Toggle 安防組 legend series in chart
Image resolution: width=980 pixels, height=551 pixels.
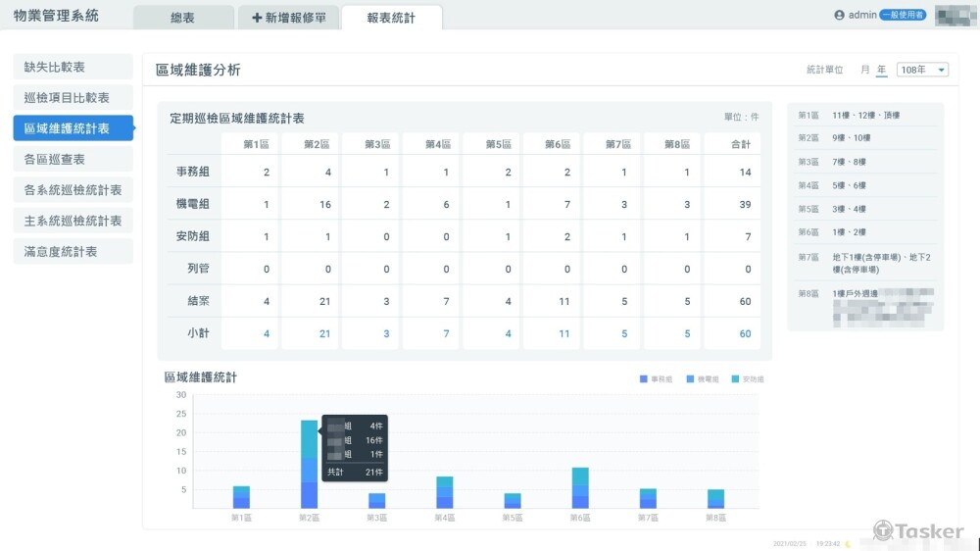coord(748,378)
